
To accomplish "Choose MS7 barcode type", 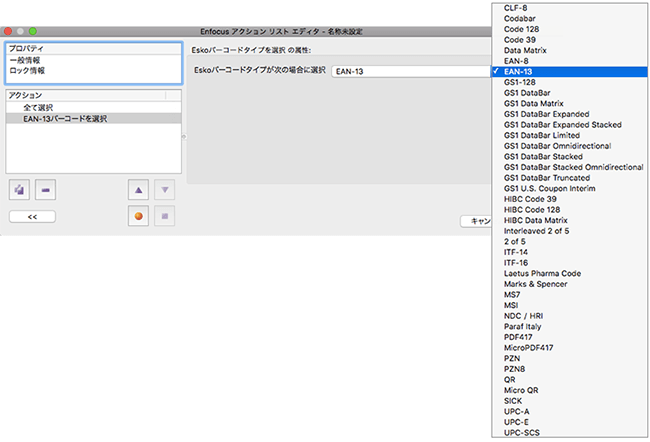I will tap(570, 295).
